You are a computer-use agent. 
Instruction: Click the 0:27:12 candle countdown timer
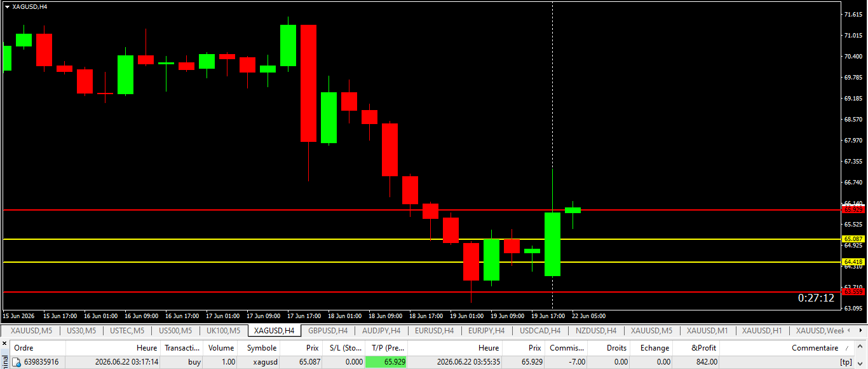pyautogui.click(x=817, y=298)
